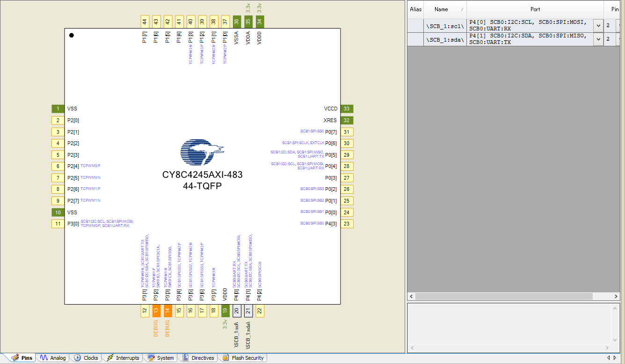Select pin 20 assigned to SCB_1 scl
This screenshot has width=625, height=364.
coord(237,311)
